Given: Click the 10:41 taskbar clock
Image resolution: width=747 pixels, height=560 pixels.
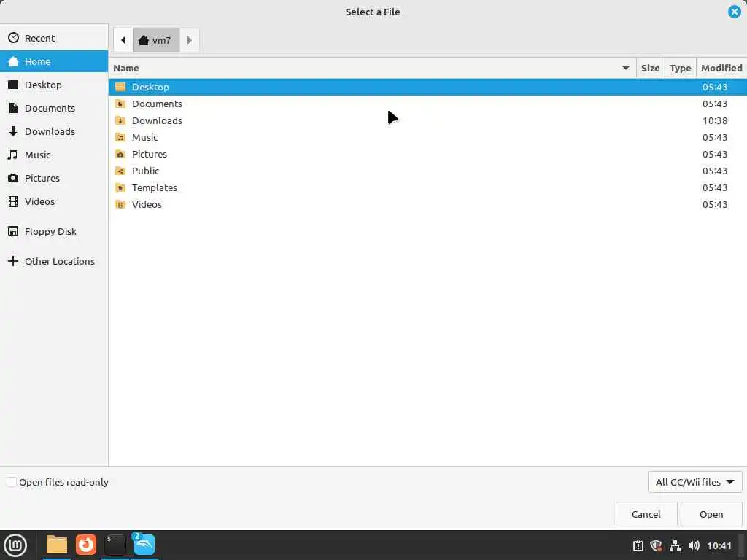Looking at the screenshot, I should tap(719, 545).
